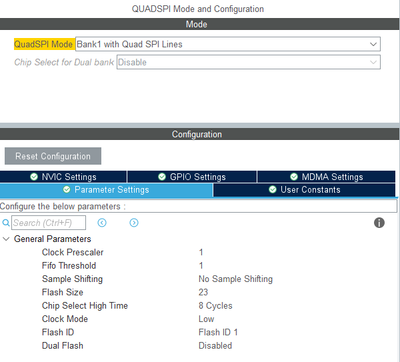Select the Clock Prescaler value 1

(x=201, y=252)
